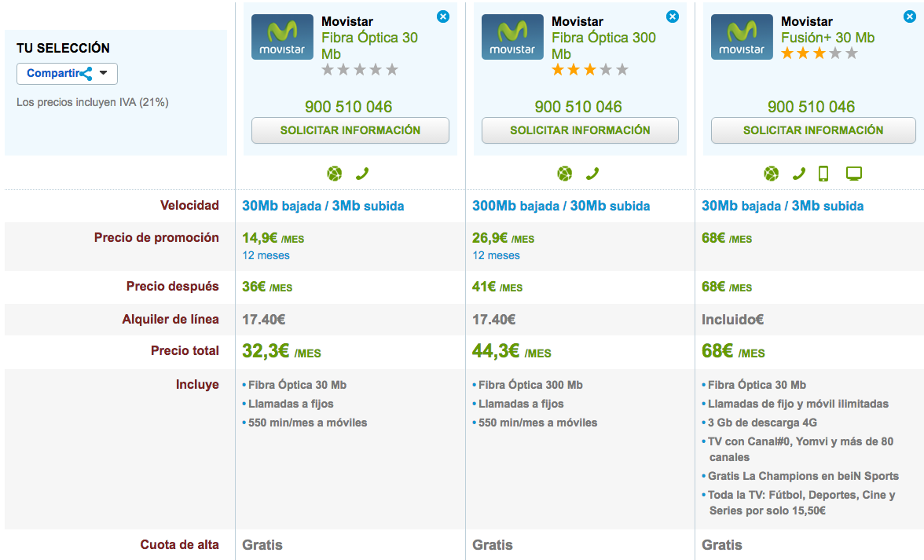Image resolution: width=924 pixels, height=560 pixels.
Task: Remove Fibra Óptica 300 Mb from comparison
Action: click(673, 16)
